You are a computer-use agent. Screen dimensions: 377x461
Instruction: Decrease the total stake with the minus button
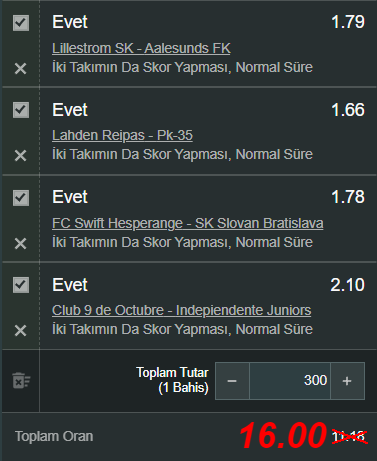[x=232, y=381]
